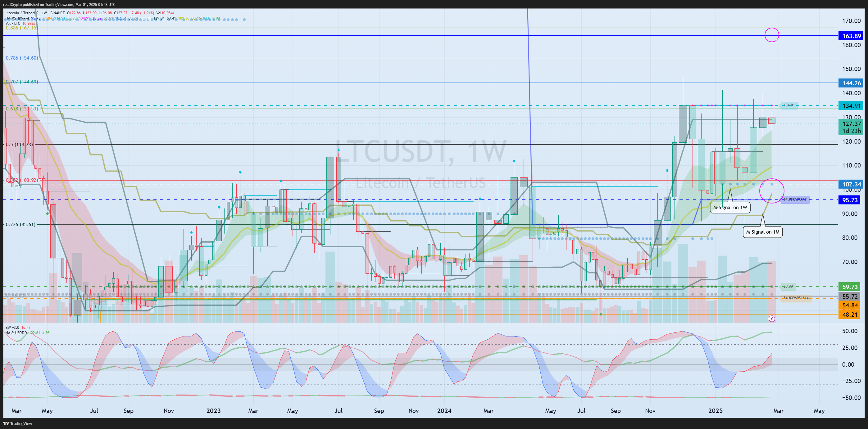Image resolution: width=868 pixels, height=429 pixels.
Task: Select the M-Signal on 1M callout
Action: 762,232
